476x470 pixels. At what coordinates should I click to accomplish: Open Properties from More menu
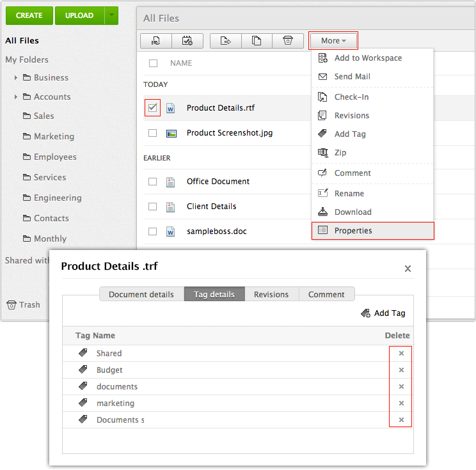coord(373,231)
